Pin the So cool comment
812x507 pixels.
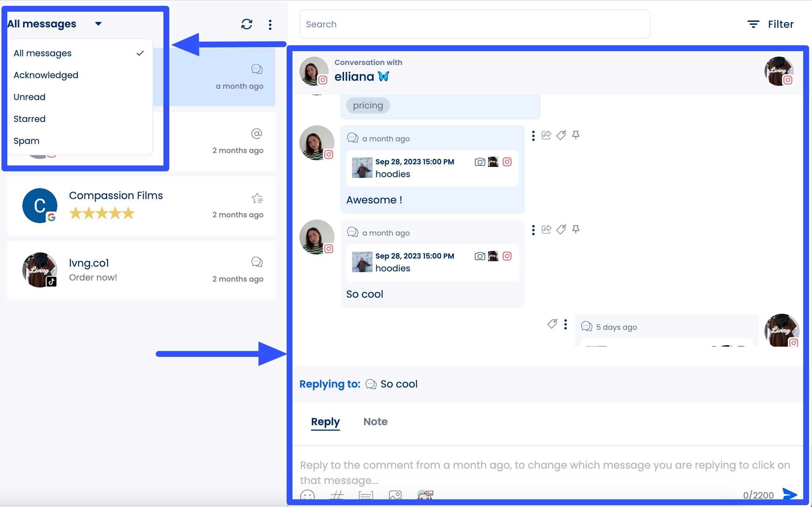[576, 230]
